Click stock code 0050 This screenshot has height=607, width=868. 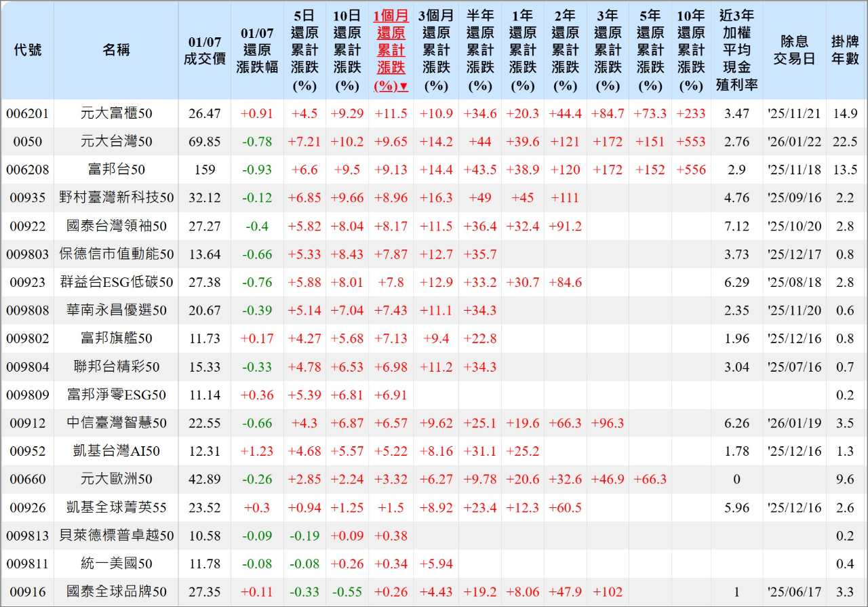coord(27,142)
